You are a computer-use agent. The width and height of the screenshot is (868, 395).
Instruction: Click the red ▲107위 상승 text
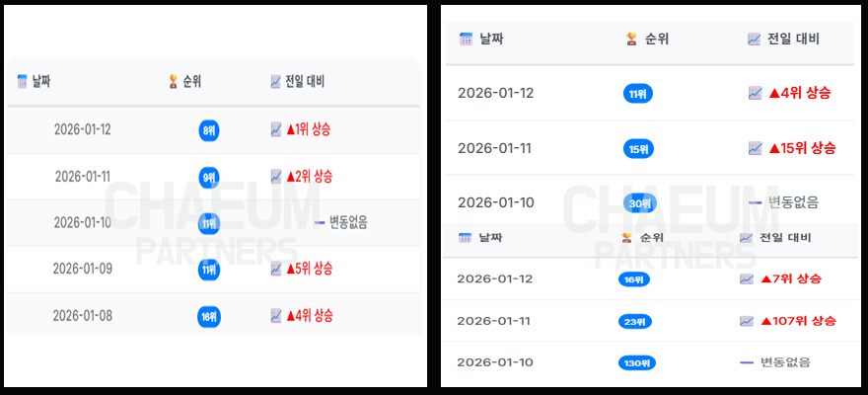point(798,321)
